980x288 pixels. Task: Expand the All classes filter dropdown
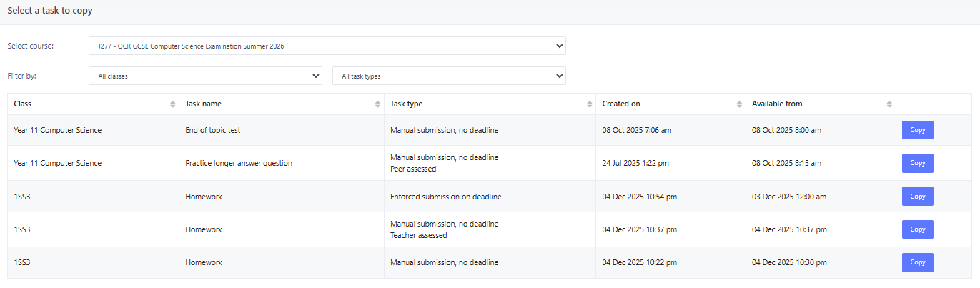[205, 76]
